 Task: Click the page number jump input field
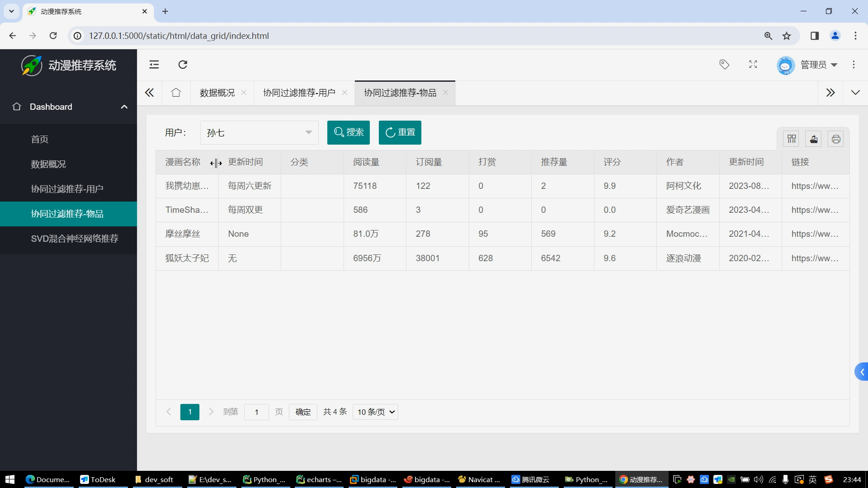pos(256,412)
